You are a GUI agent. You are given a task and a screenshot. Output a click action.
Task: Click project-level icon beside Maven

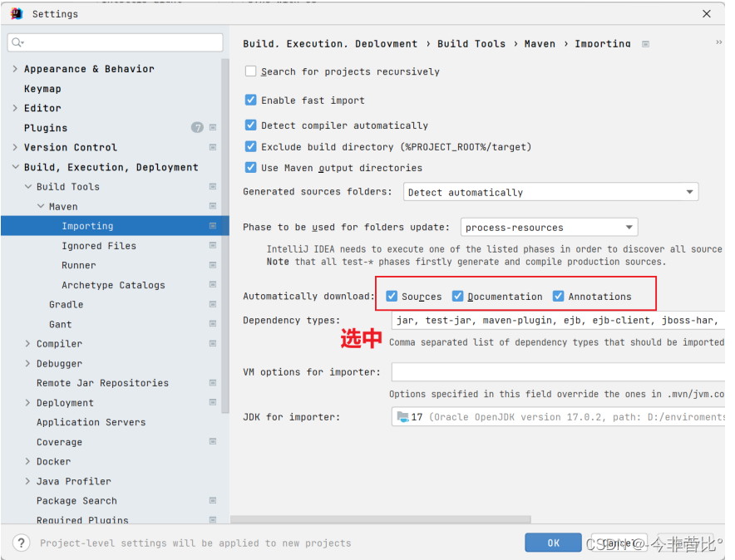tap(213, 206)
